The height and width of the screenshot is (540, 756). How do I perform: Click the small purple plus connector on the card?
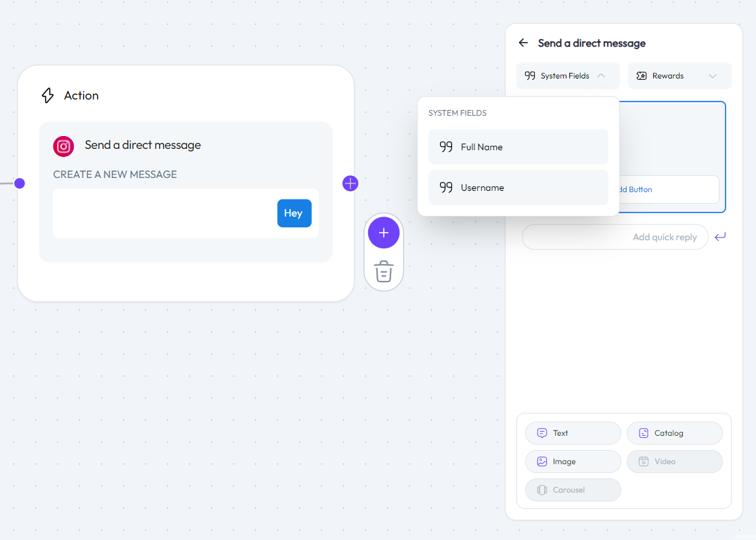coord(350,183)
